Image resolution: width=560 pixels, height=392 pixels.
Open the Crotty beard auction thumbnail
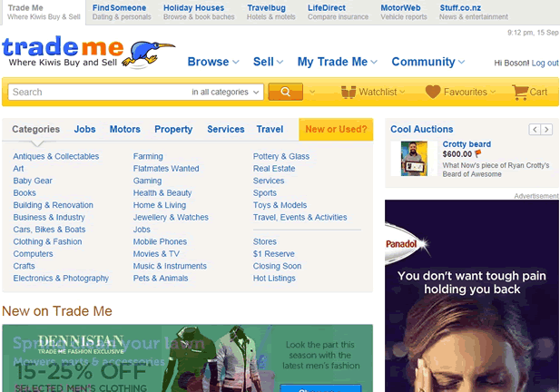pos(414,158)
